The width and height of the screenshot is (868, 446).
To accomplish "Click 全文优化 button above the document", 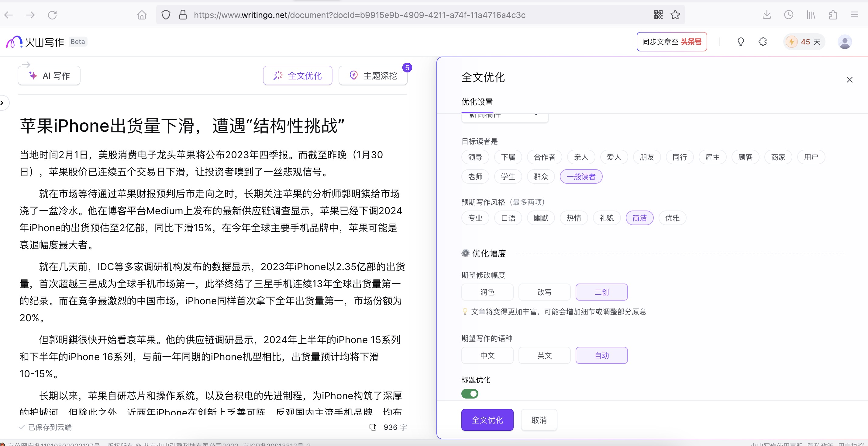I will [298, 75].
